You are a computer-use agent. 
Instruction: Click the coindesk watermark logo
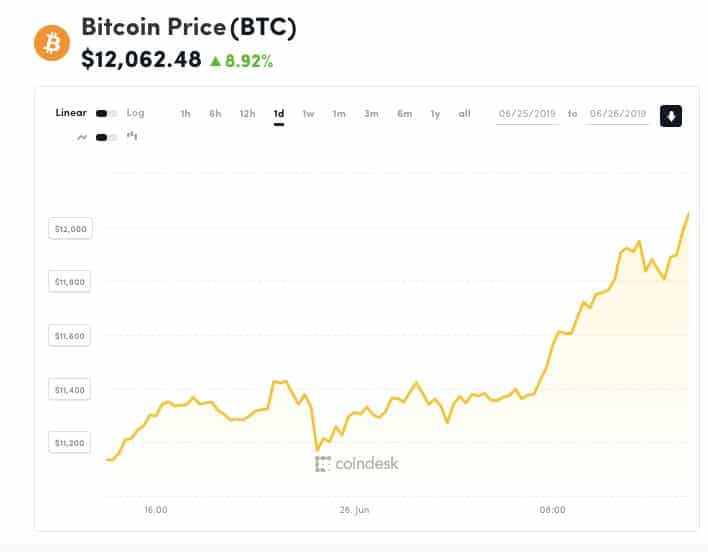pos(357,464)
